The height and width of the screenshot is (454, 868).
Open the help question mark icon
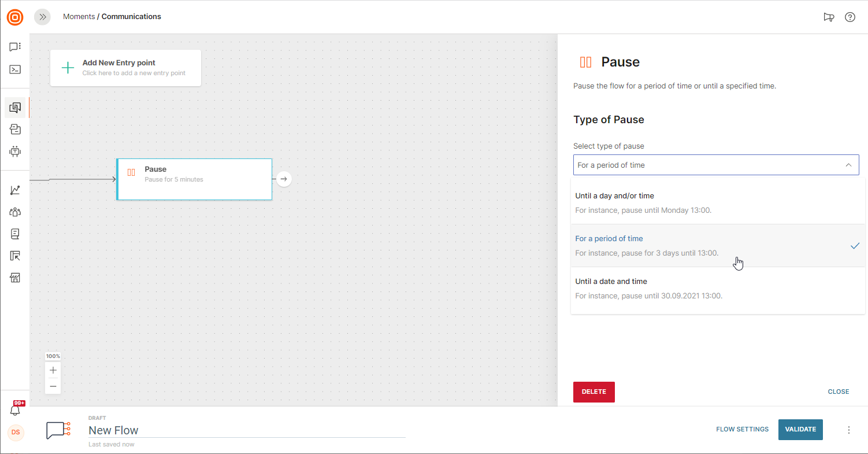tap(850, 17)
